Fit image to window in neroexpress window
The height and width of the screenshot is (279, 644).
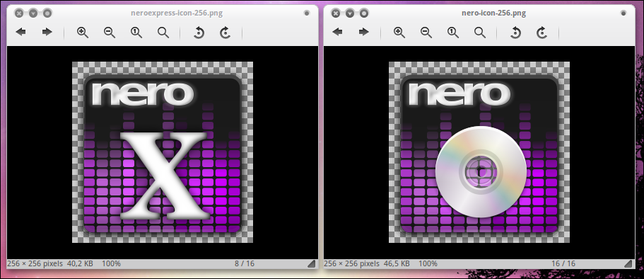coord(163,33)
